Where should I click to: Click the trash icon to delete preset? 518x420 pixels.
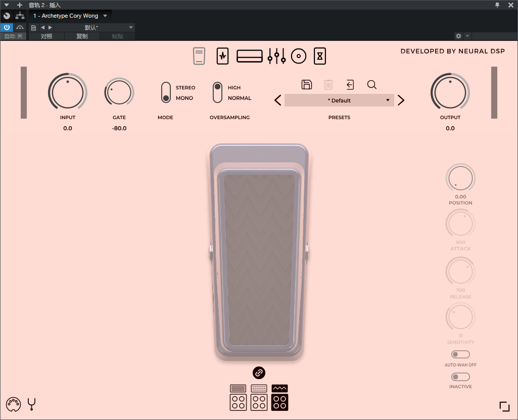coord(328,84)
